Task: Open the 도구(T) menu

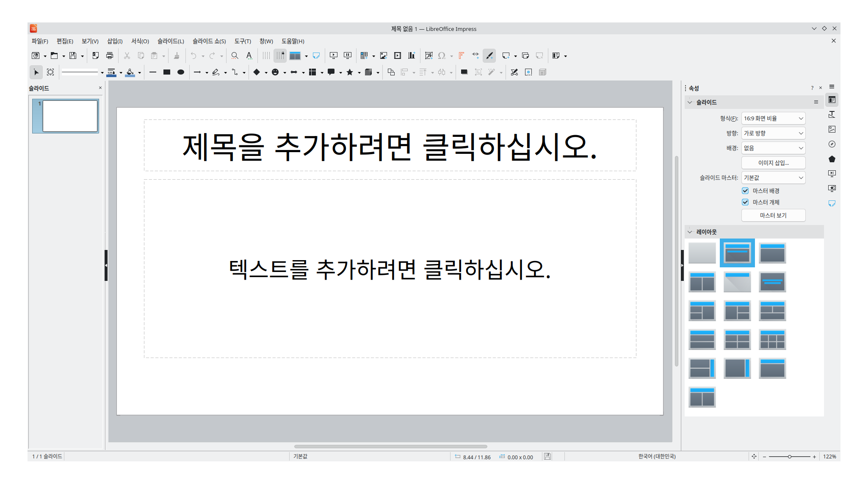Action: (243, 41)
